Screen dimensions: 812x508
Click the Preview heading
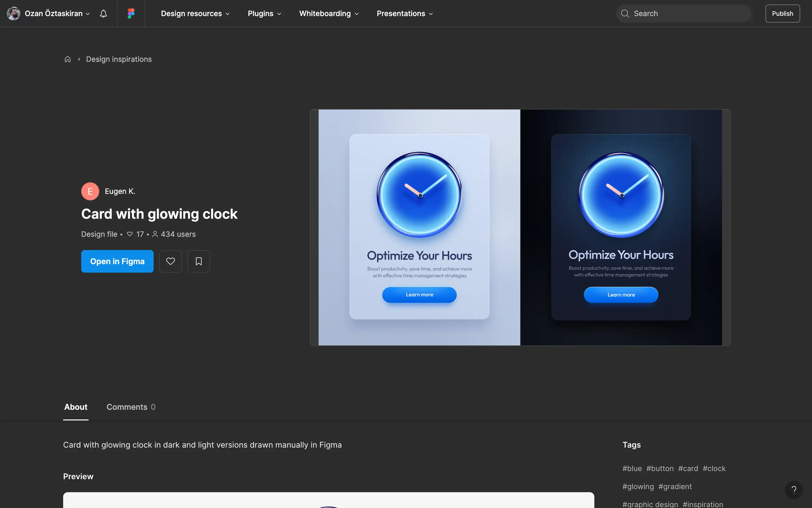coord(78,476)
